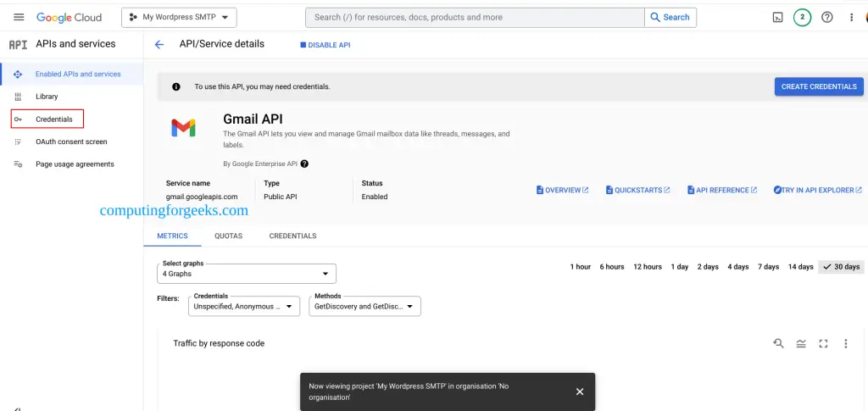868x411 pixels.
Task: Open Try in API Explorer link
Action: [818, 190]
